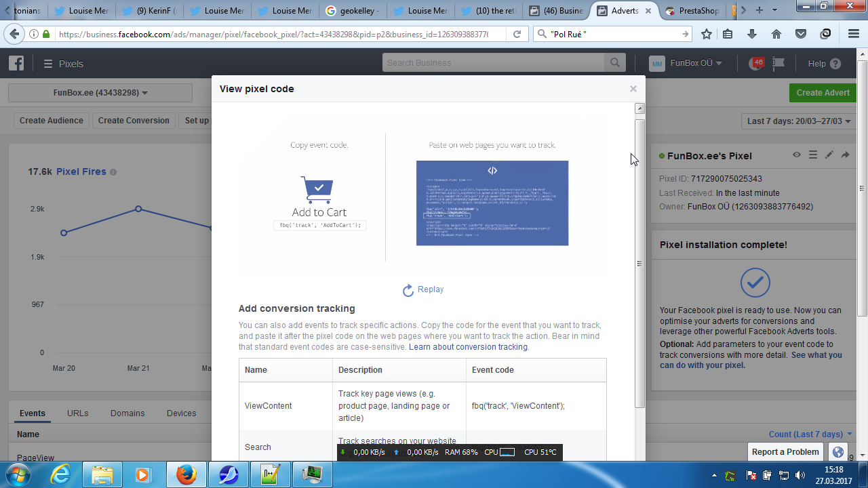Focus the Search Business field
The width and height of the screenshot is (868, 488).
coord(494,63)
